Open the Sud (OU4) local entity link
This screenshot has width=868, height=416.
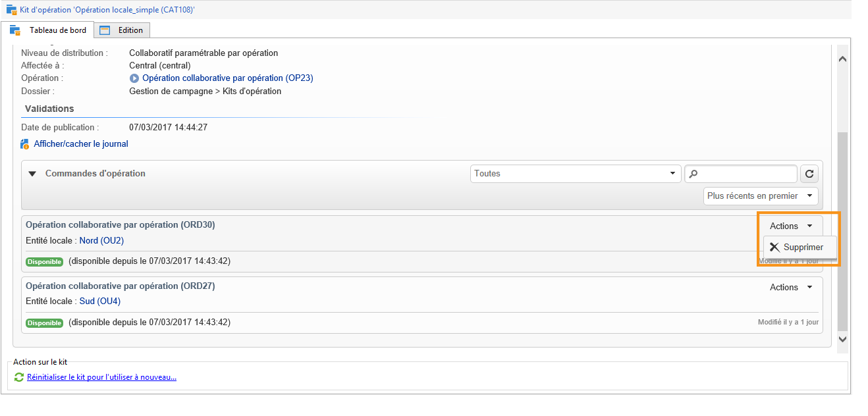tap(100, 301)
